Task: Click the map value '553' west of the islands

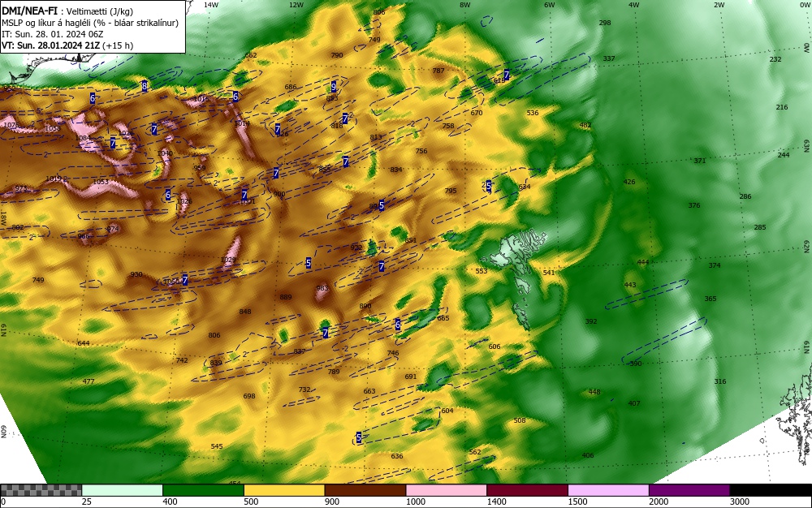Action: (x=482, y=271)
